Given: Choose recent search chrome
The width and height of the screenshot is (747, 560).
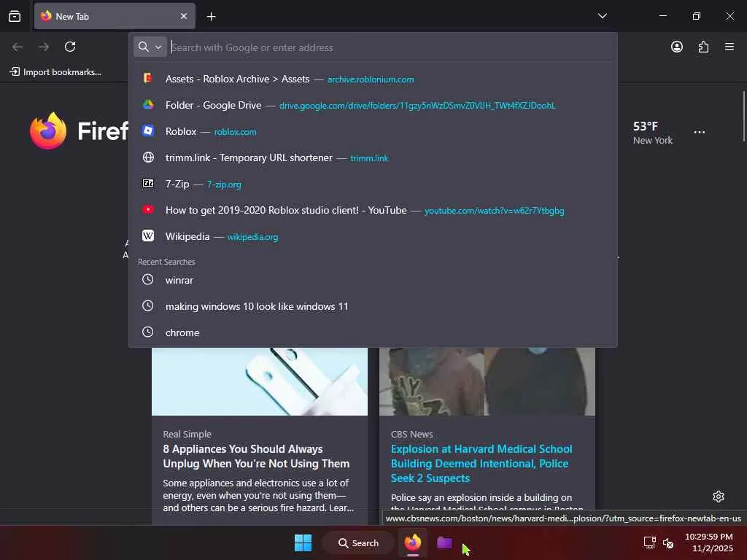Looking at the screenshot, I should tap(373, 332).
